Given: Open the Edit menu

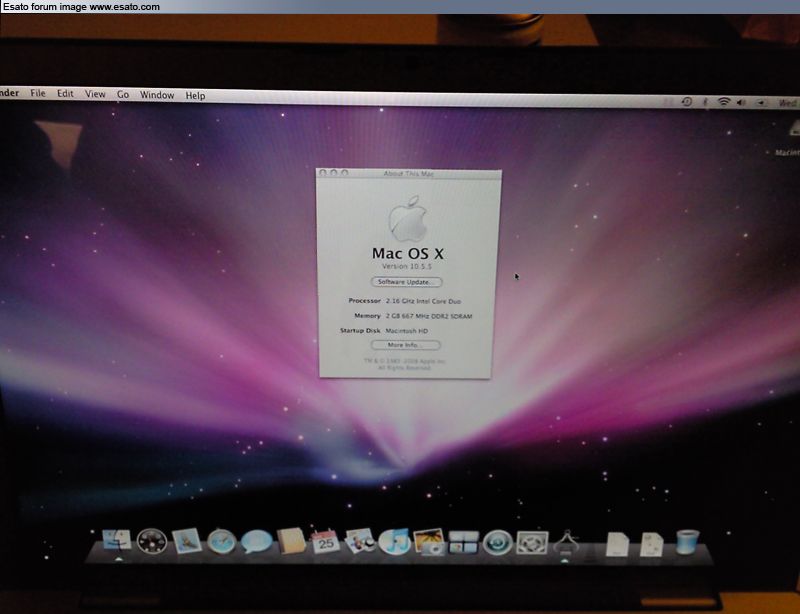Looking at the screenshot, I should click(x=65, y=93).
